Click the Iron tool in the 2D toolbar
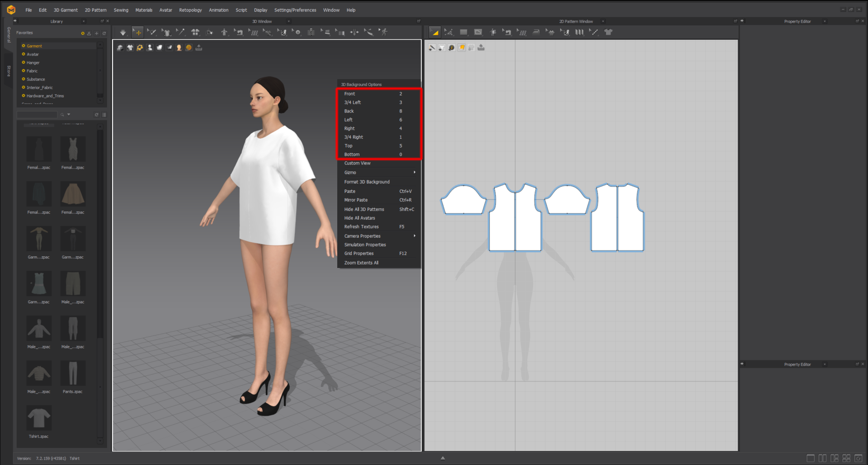The height and width of the screenshot is (465, 868). [536, 32]
